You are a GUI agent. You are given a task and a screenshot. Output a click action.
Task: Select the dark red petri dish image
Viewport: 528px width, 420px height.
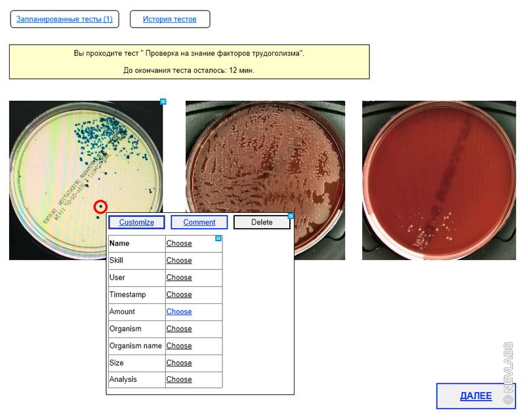pos(439,180)
